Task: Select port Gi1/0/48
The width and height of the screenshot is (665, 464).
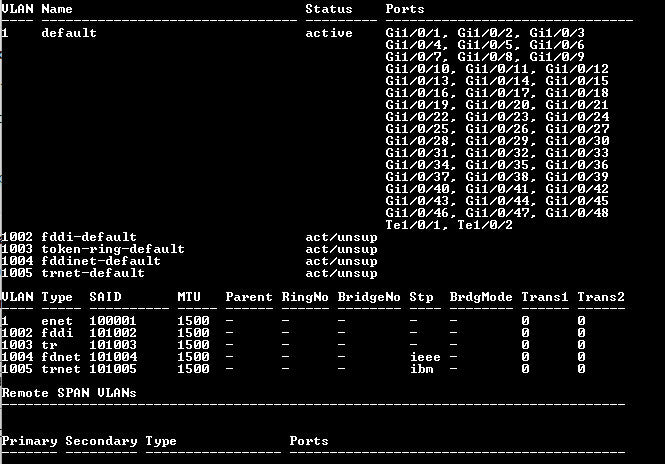Action: click(x=577, y=212)
